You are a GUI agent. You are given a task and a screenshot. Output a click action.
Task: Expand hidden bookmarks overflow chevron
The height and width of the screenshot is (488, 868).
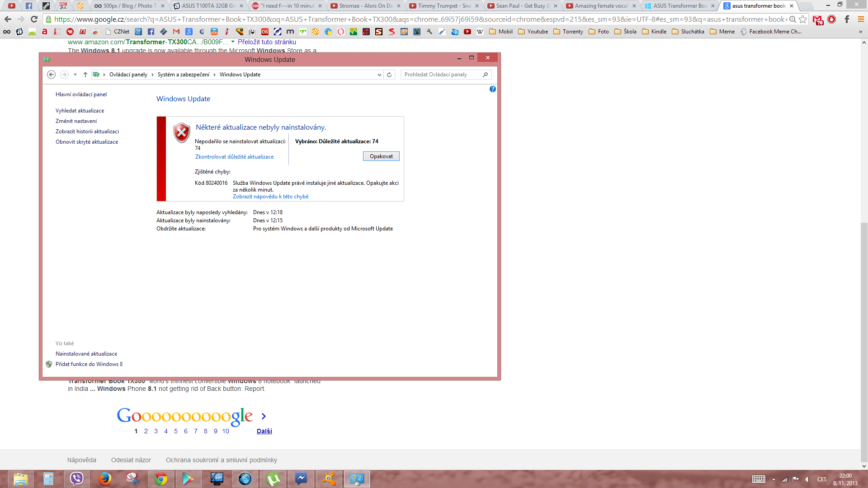[860, 32]
